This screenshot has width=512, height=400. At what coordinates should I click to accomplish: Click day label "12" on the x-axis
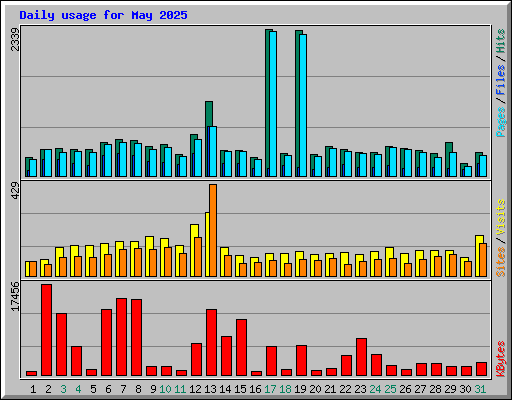click(x=195, y=389)
